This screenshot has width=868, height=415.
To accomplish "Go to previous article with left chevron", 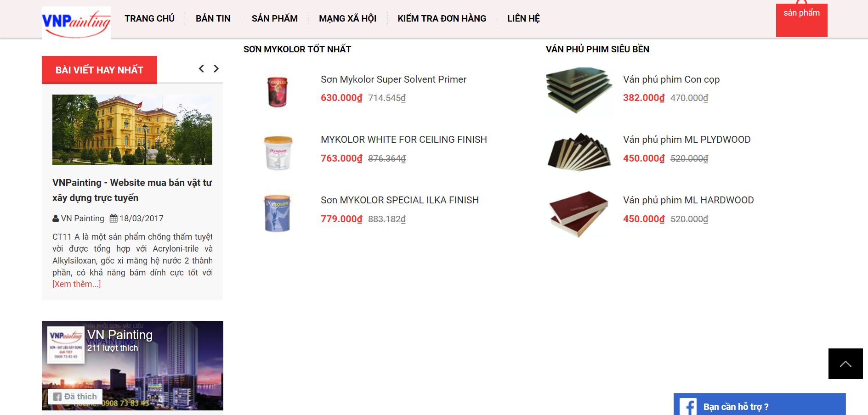I will (201, 68).
